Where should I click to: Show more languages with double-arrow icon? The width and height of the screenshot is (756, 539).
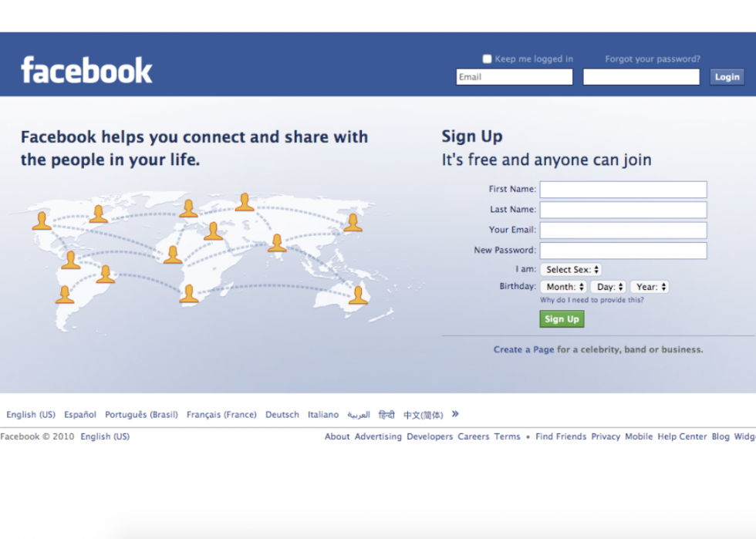click(x=455, y=414)
